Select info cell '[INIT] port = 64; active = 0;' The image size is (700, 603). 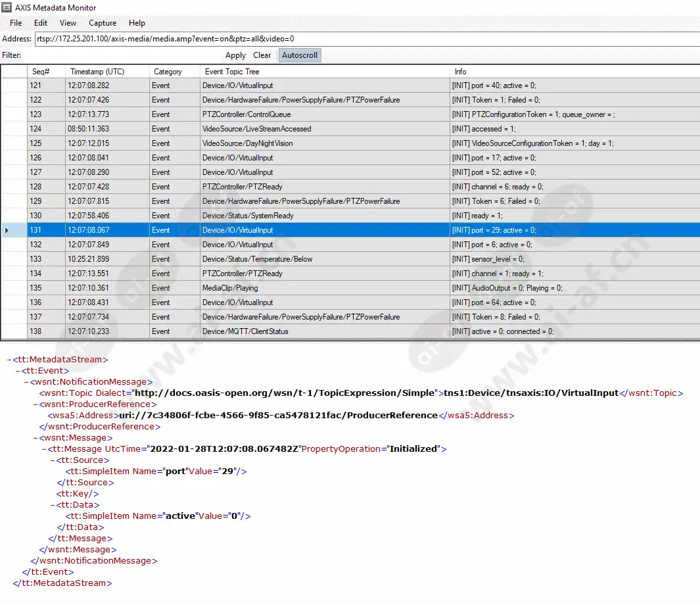pos(575,302)
